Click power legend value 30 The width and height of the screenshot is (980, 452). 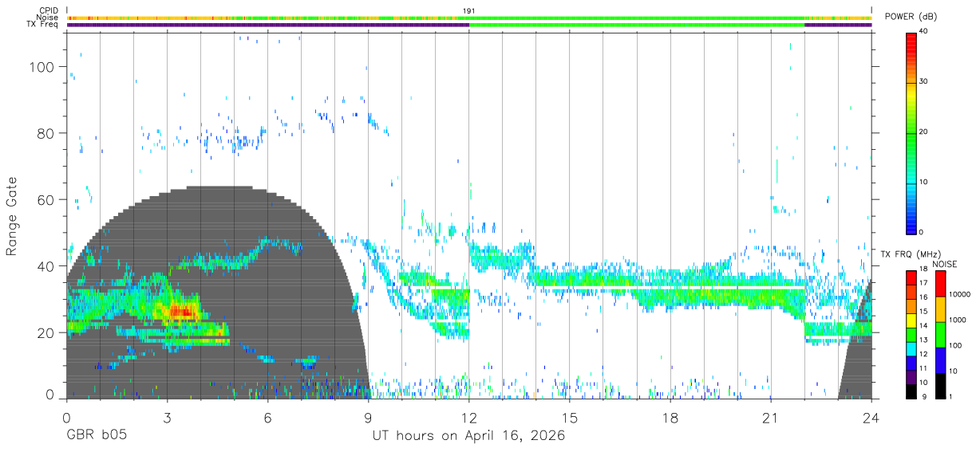[925, 82]
